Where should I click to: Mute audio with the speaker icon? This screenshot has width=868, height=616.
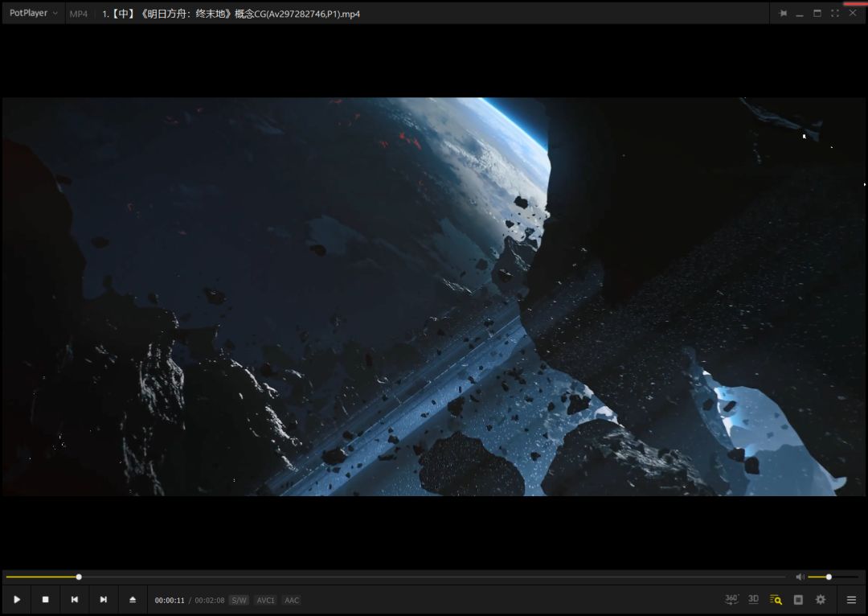coord(800,577)
